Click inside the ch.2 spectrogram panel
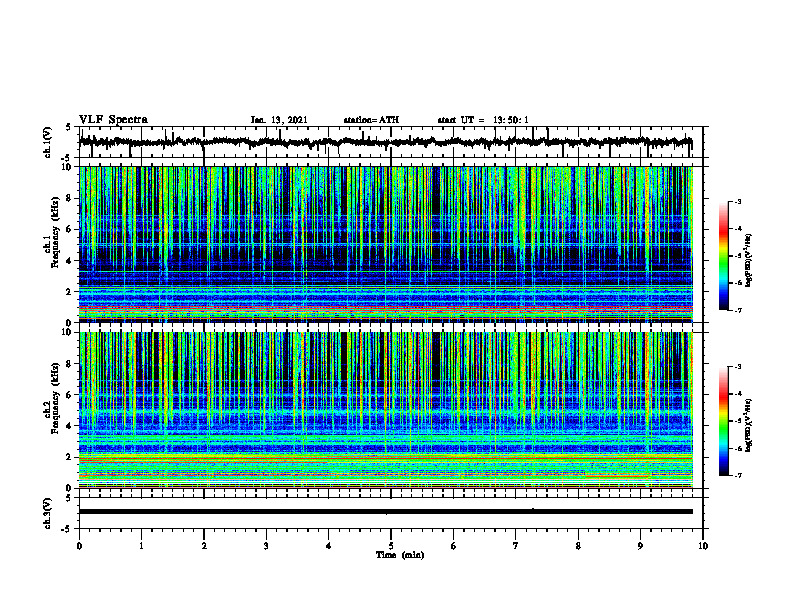 (x=385, y=410)
